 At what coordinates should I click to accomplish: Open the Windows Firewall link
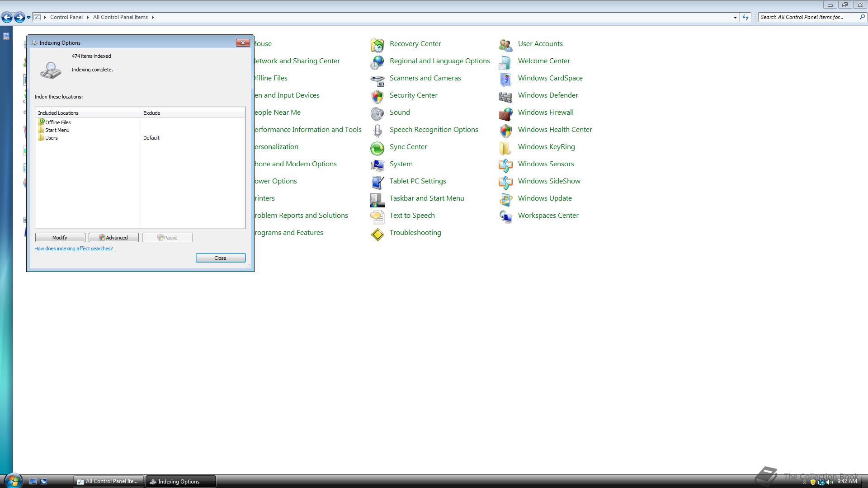pos(546,113)
